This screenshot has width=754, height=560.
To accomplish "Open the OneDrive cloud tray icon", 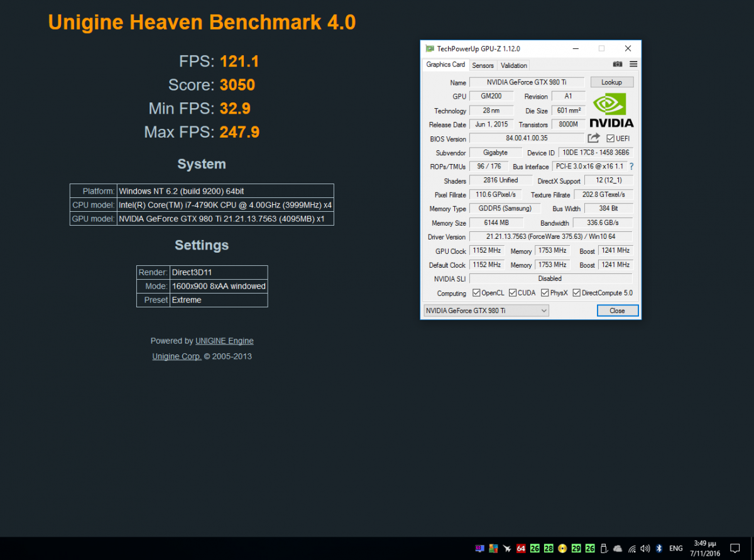I will point(618,549).
